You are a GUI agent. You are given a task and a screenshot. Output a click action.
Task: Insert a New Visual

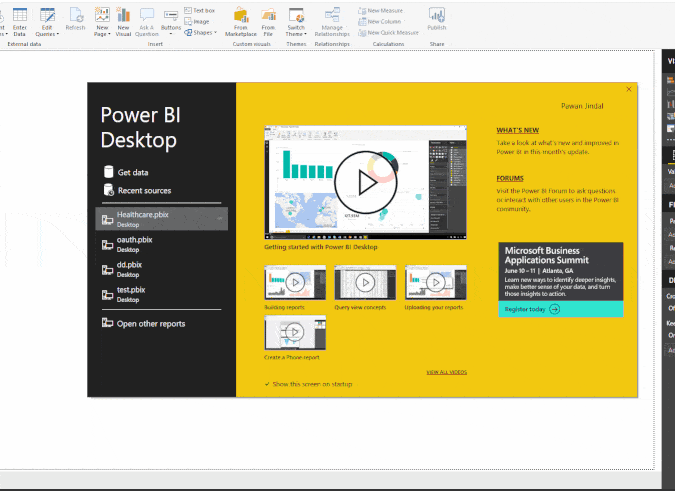click(123, 22)
